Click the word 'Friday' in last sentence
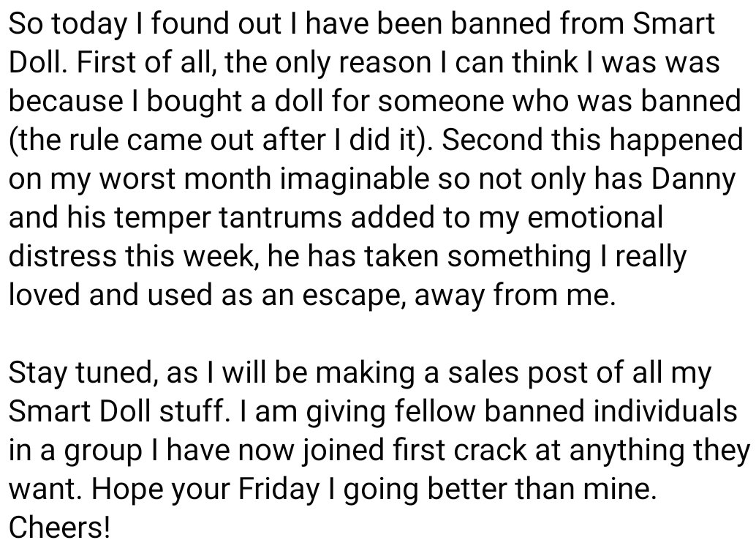The height and width of the screenshot is (540, 756). 279,489
